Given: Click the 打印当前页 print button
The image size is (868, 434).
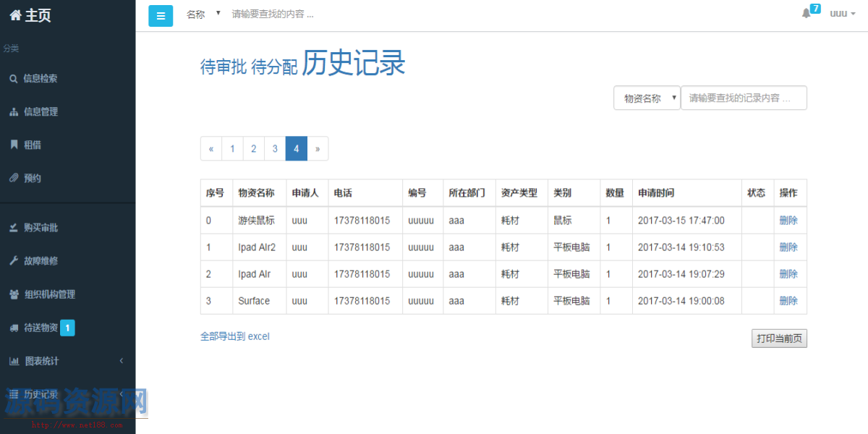Looking at the screenshot, I should [779, 338].
